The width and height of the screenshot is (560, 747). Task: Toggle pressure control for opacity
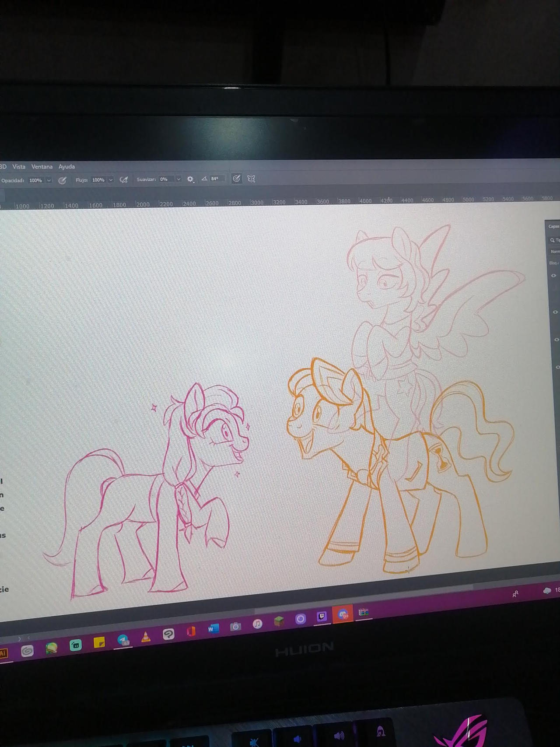(63, 180)
